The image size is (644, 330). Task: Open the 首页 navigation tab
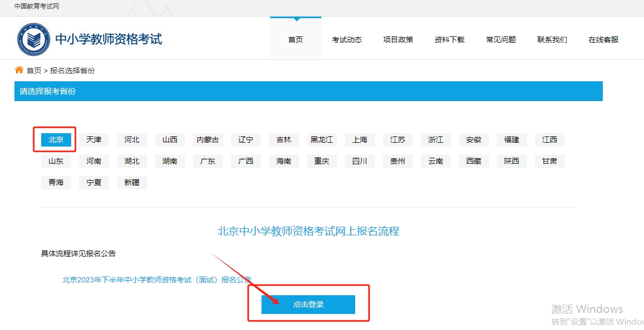tap(295, 40)
